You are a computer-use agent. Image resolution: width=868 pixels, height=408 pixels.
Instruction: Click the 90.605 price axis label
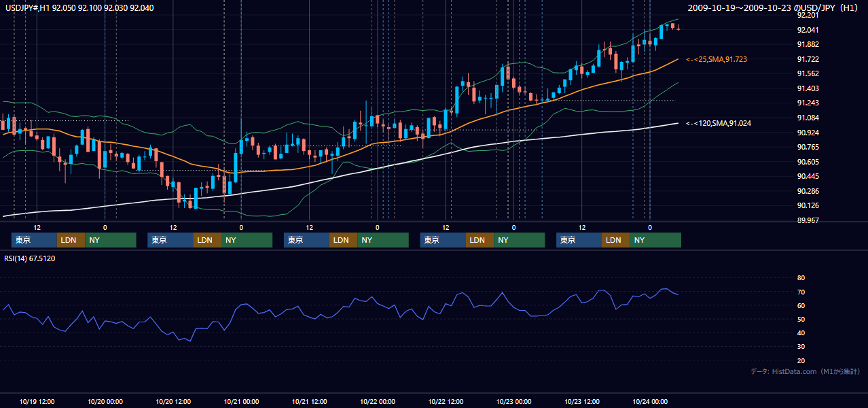[x=807, y=161]
